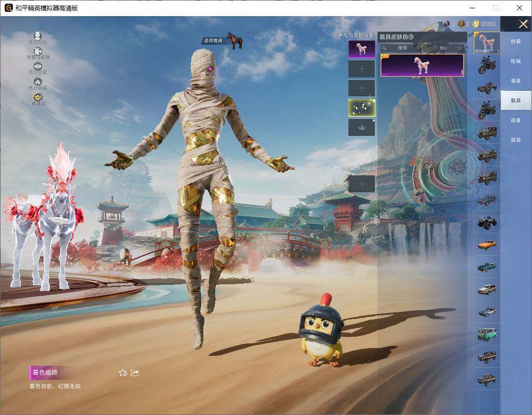
Task: Select the yellow sparkle effect slot
Action: pyautogui.click(x=362, y=108)
